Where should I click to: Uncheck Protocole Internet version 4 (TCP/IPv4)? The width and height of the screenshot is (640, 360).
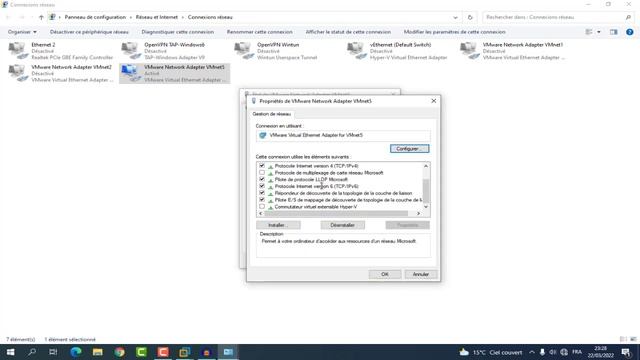tap(262, 166)
